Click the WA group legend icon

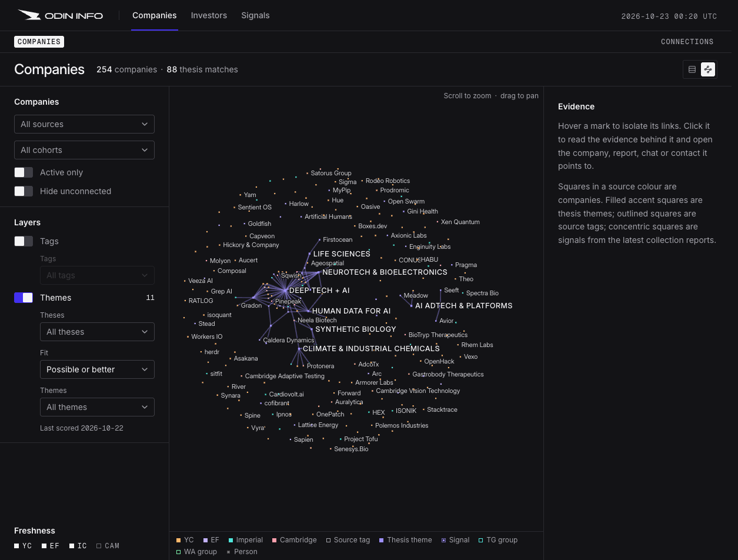178,552
